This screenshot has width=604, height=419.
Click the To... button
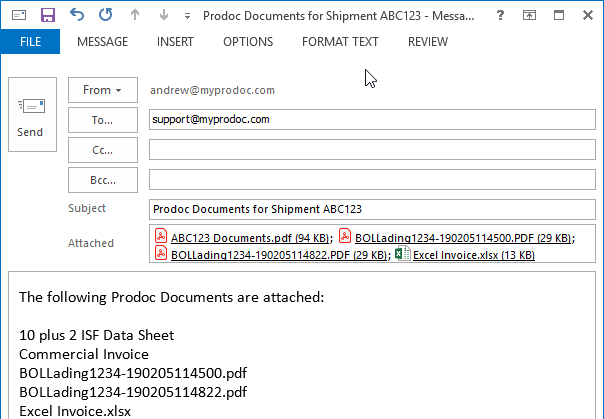tap(103, 120)
